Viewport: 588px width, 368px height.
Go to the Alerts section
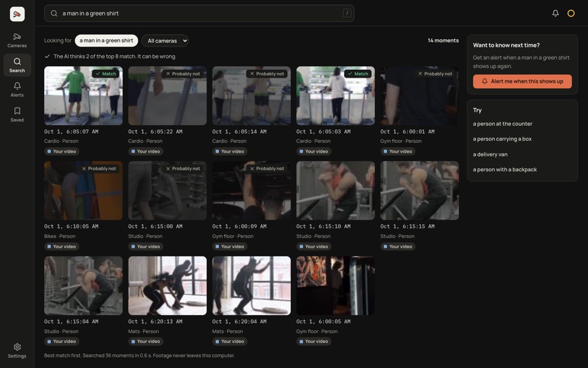click(x=17, y=90)
